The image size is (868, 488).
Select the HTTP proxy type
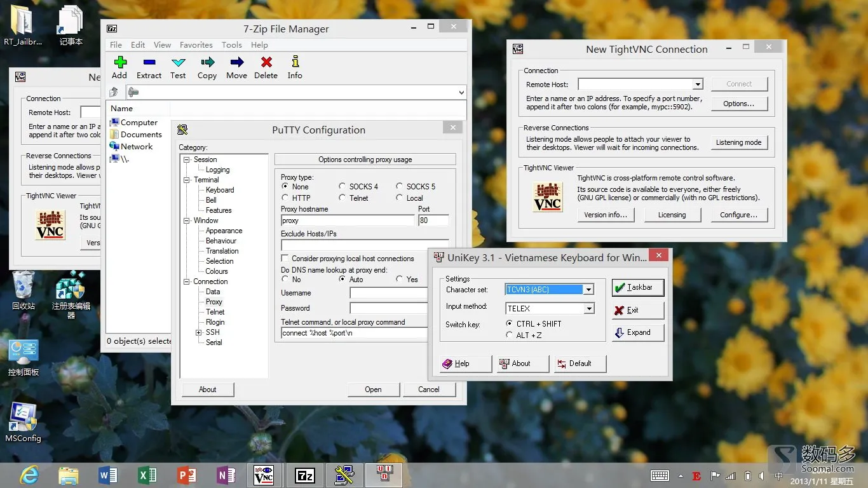pos(285,198)
